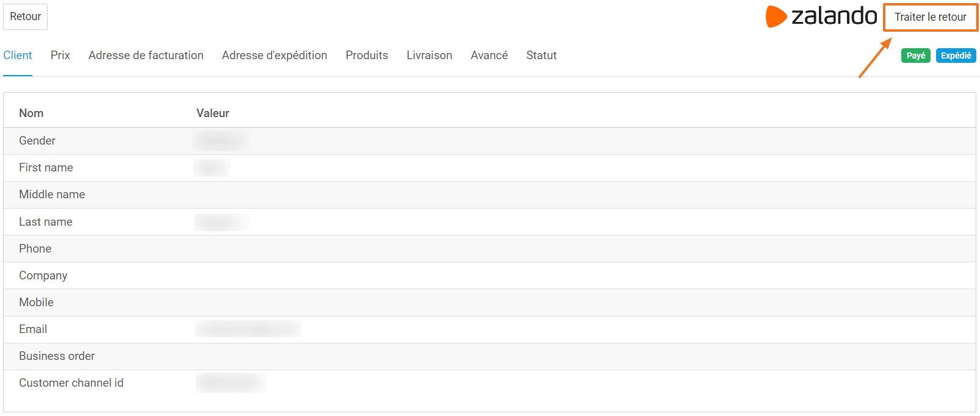Show the Statut tab
Viewport: 980px width, 416px height.
[541, 56]
